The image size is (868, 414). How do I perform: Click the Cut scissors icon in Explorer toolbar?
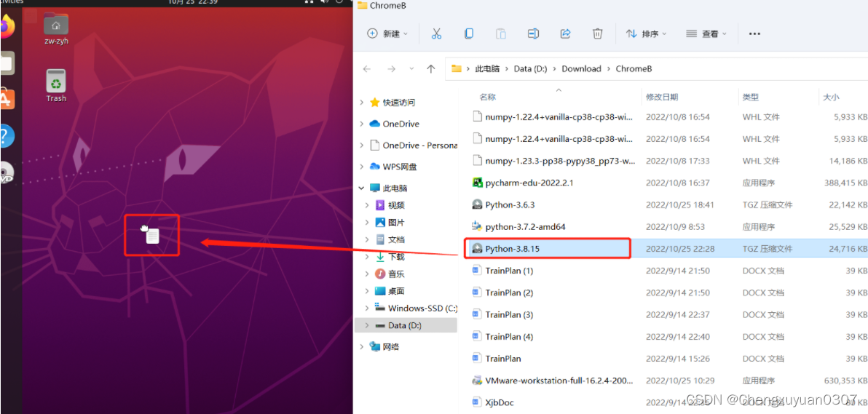pos(436,33)
